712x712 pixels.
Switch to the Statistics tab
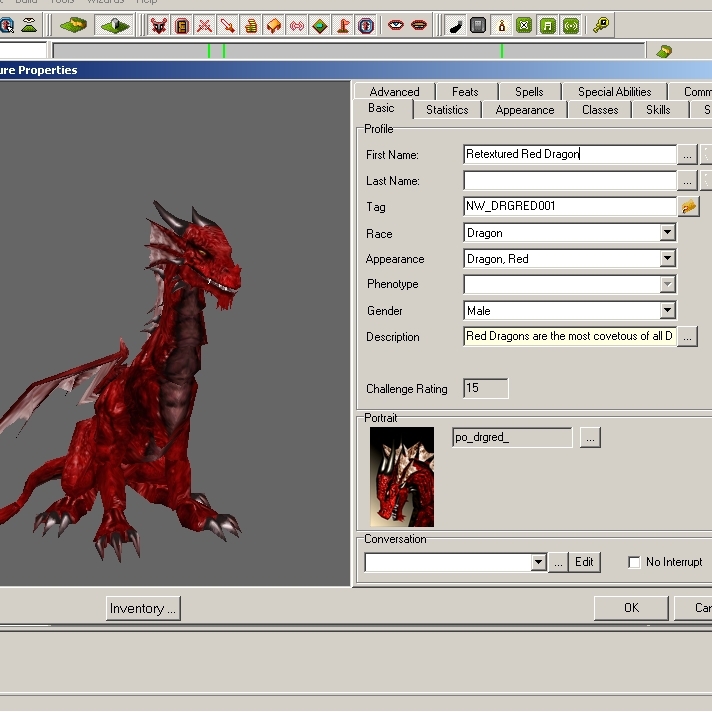[x=446, y=110]
